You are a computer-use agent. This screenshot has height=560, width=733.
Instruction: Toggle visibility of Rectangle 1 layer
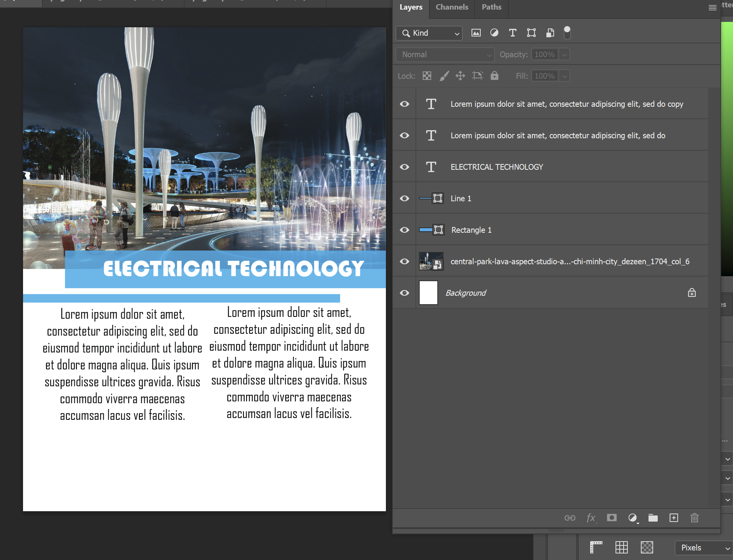pos(404,230)
